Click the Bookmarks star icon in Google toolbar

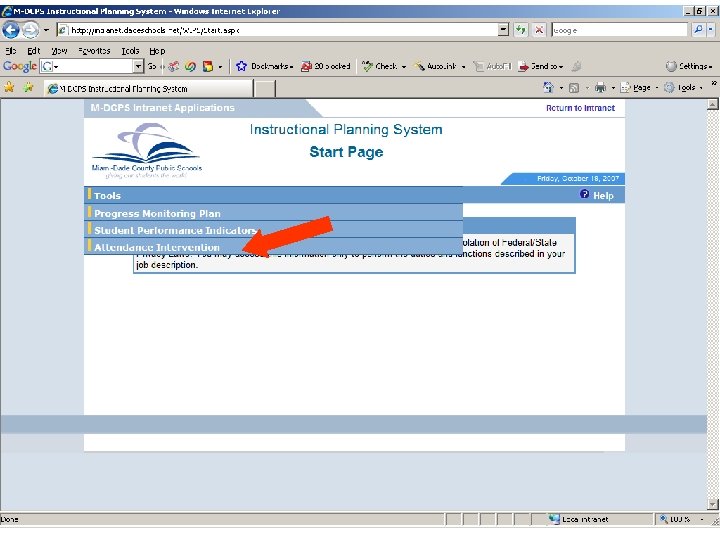[241, 67]
